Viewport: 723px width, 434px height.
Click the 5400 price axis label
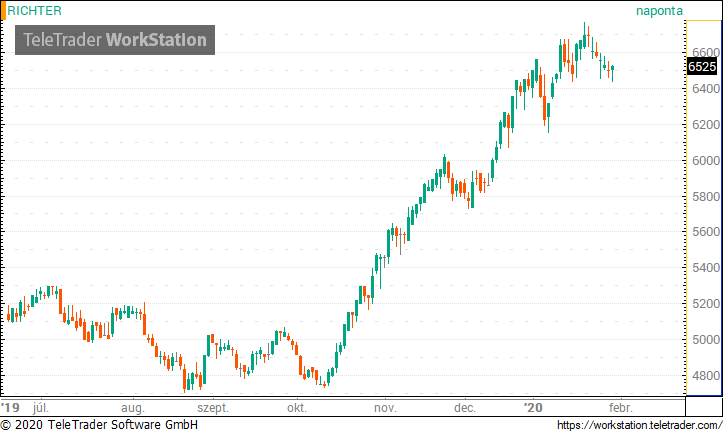(x=703, y=268)
